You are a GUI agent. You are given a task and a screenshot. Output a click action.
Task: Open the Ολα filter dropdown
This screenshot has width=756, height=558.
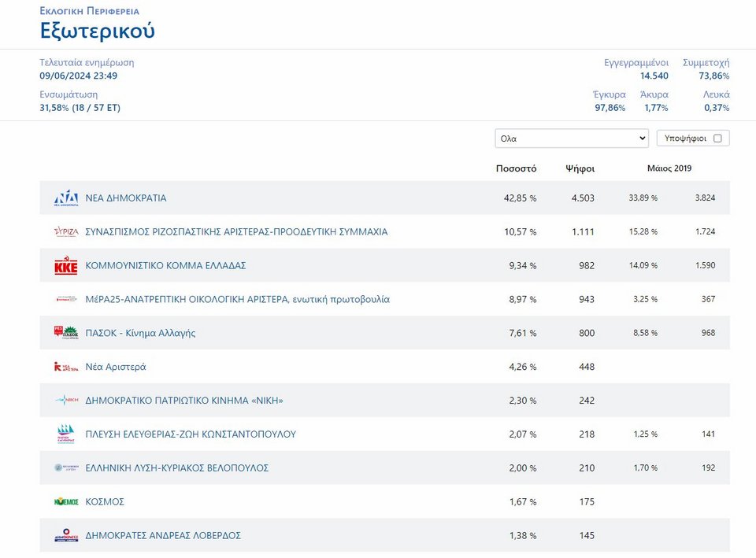(x=572, y=139)
